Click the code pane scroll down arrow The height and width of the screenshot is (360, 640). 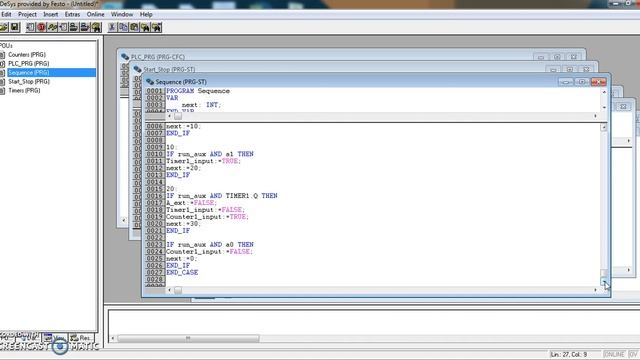tap(604, 282)
